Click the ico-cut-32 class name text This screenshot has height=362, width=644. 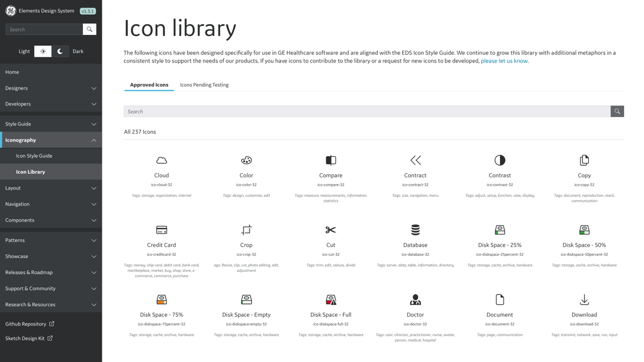coord(331,254)
